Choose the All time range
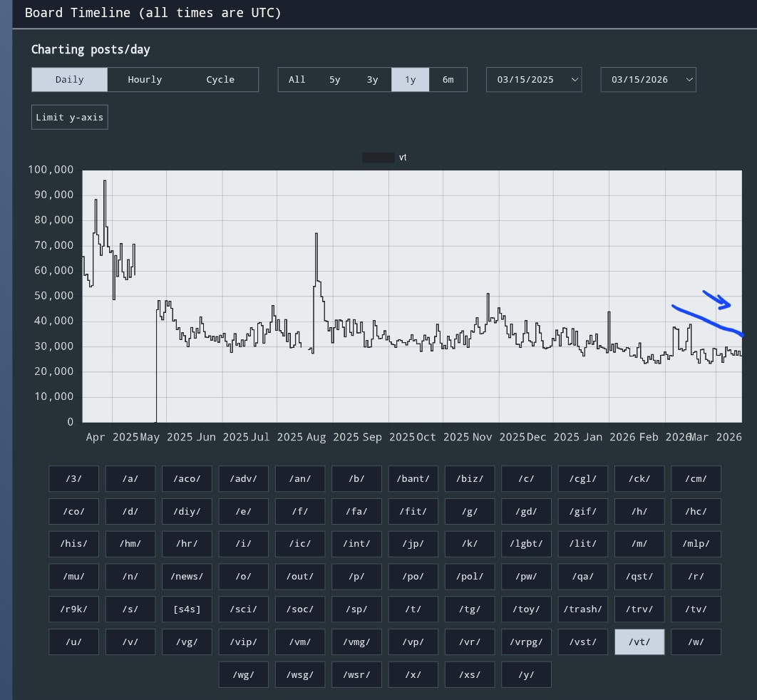The height and width of the screenshot is (700, 757). 297,80
